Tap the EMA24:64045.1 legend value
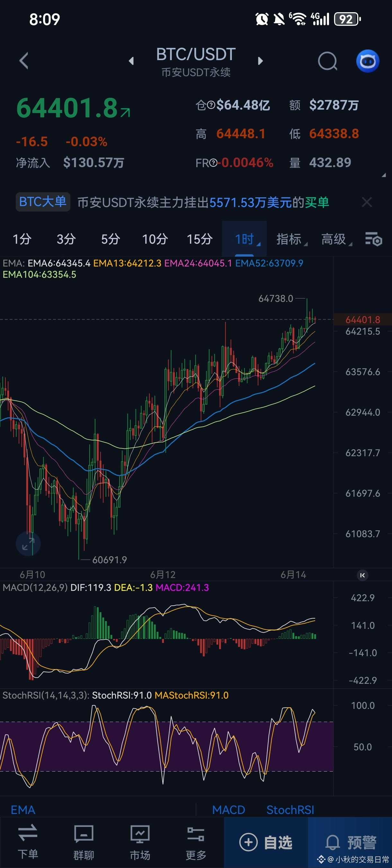This screenshot has height=868, width=392. 198,263
